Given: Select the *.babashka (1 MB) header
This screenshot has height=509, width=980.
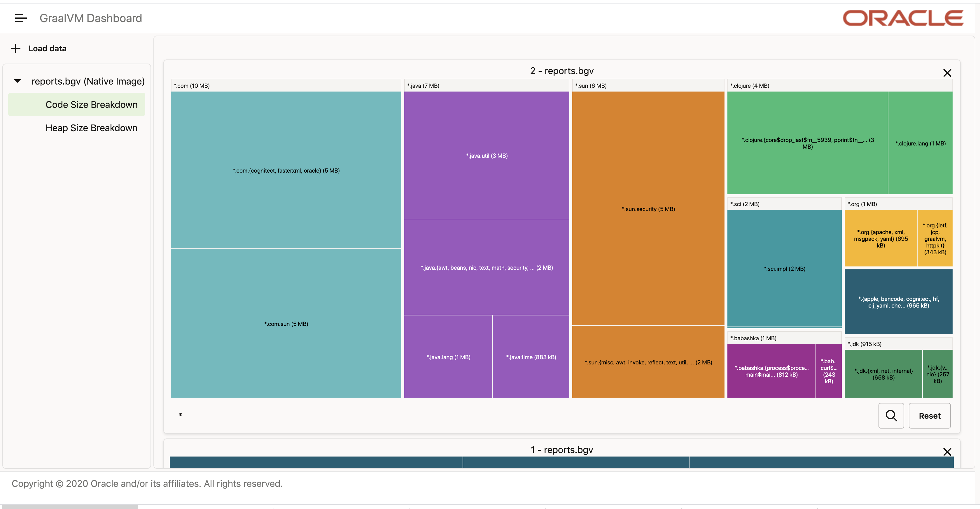Looking at the screenshot, I should (784, 338).
